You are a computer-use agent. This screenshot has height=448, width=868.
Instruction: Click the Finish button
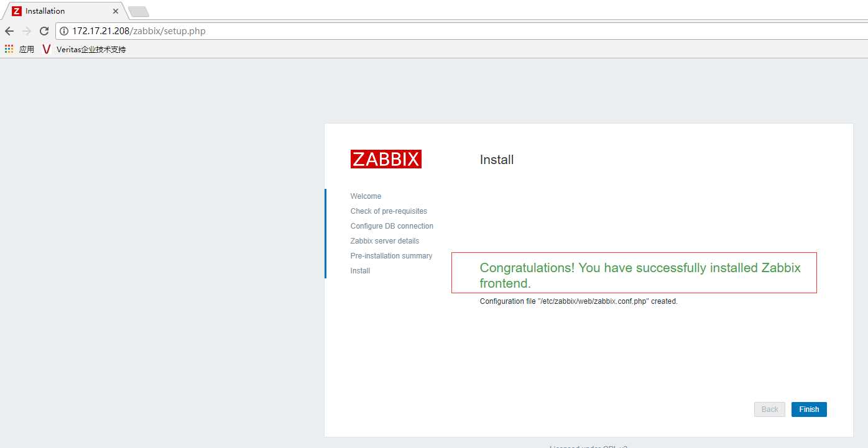tap(809, 409)
